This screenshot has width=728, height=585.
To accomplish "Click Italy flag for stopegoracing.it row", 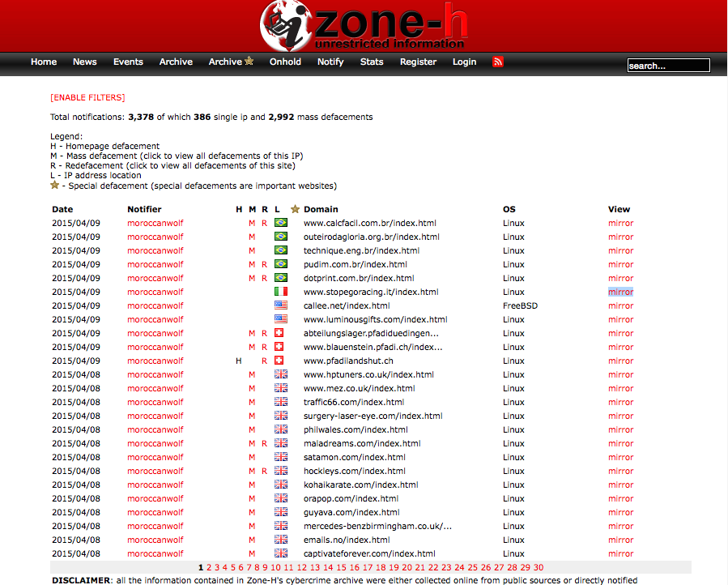I will point(280,292).
